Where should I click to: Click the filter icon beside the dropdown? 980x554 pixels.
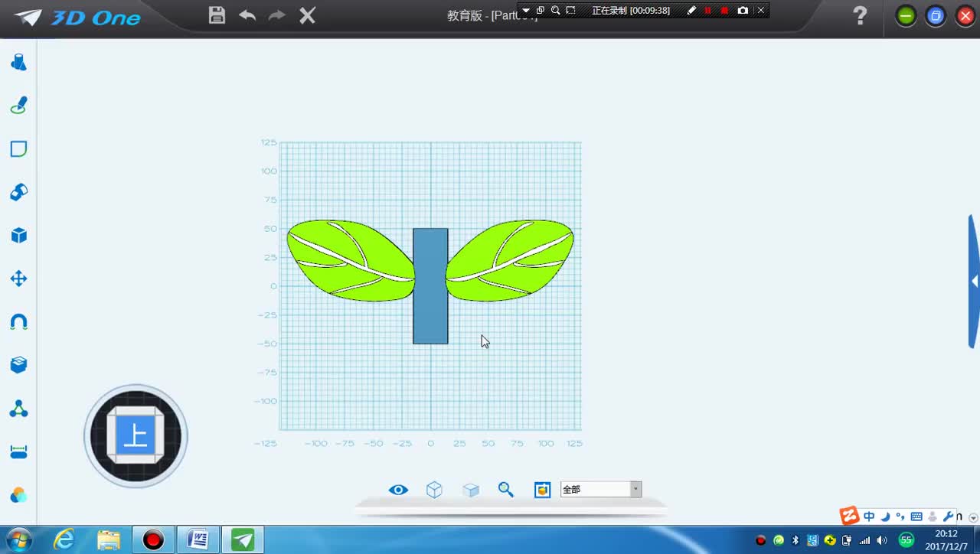542,490
